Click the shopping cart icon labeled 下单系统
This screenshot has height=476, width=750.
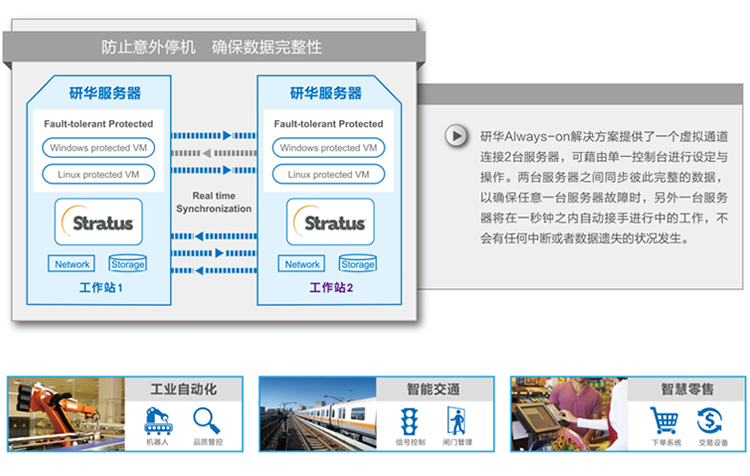coord(664,421)
